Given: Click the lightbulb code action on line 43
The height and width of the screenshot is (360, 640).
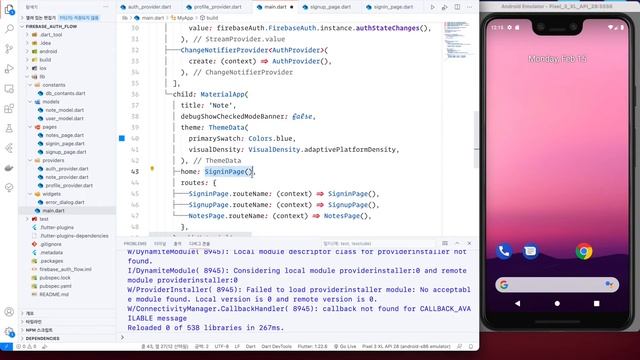Looking at the screenshot, I should click(152, 169).
